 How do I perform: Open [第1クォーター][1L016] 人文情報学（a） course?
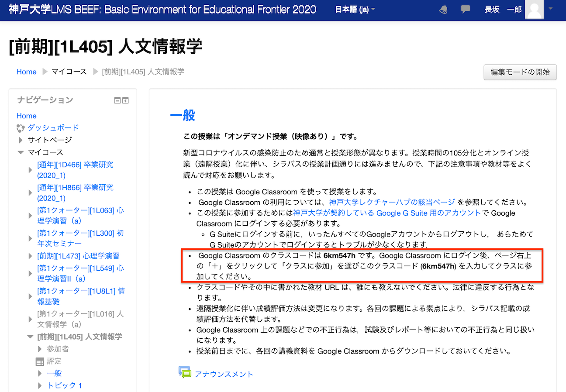pyautogui.click(x=80, y=319)
